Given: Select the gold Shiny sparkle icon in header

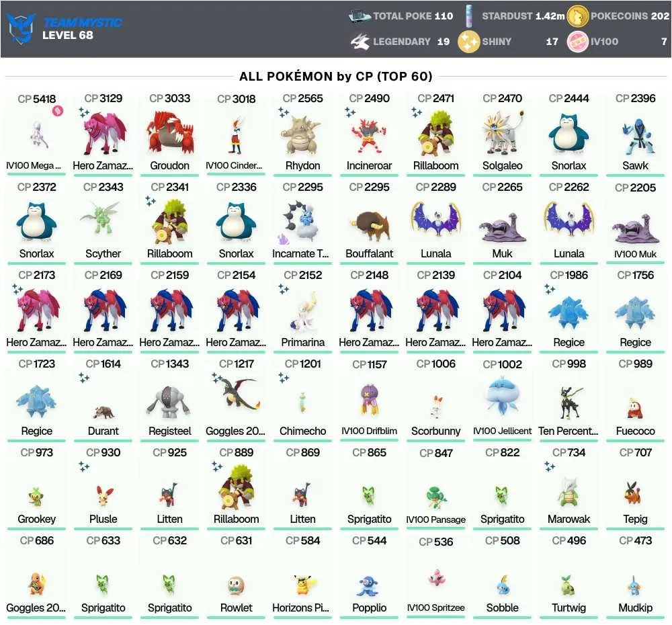Looking at the screenshot, I should pyautogui.click(x=468, y=42).
